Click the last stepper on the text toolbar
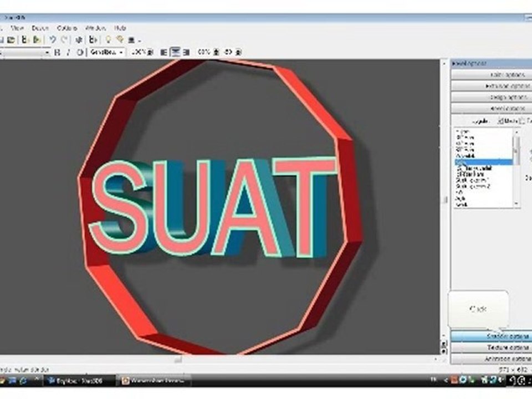The image size is (532, 399). coord(238,52)
